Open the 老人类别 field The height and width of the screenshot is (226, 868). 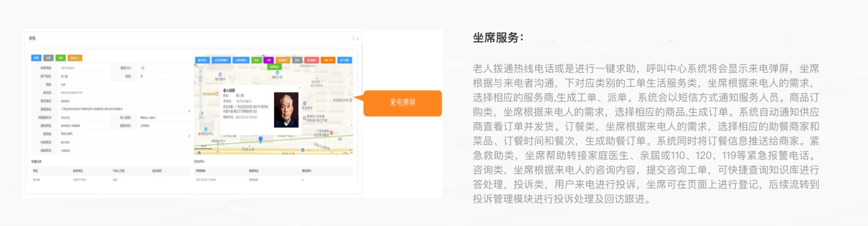pyautogui.click(x=163, y=117)
